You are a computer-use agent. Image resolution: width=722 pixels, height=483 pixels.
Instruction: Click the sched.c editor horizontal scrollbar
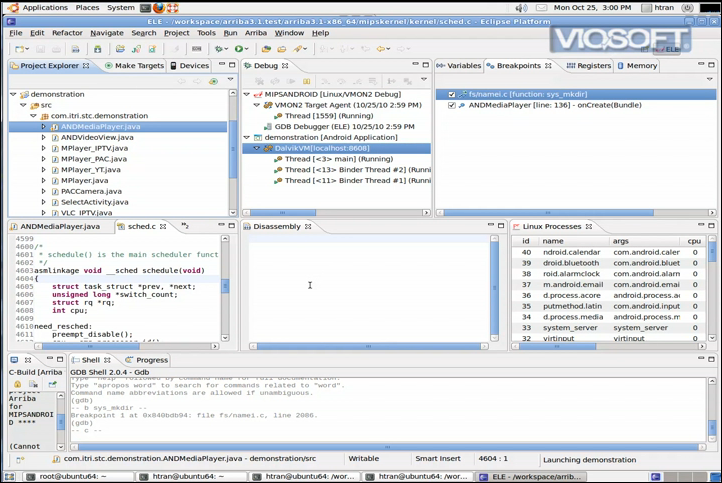[127, 346]
